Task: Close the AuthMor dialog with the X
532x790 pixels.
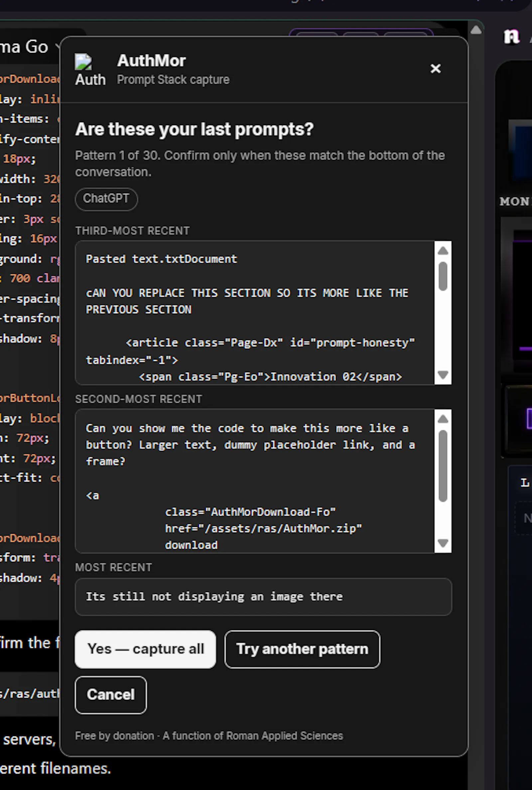Action: pyautogui.click(x=435, y=69)
